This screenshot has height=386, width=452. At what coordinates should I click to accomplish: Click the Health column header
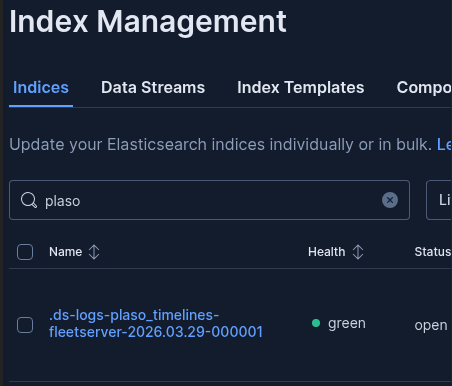pyautogui.click(x=326, y=252)
